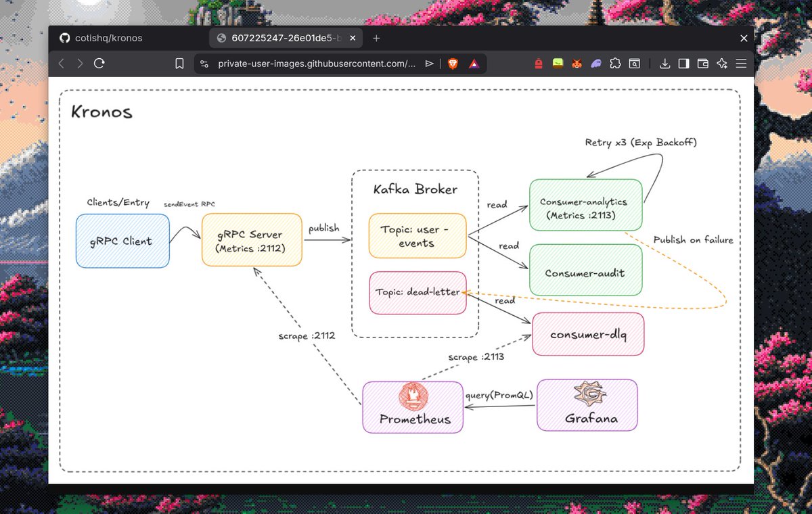Open the green extension icon
Viewport: 812px width, 514px height.
[558, 64]
